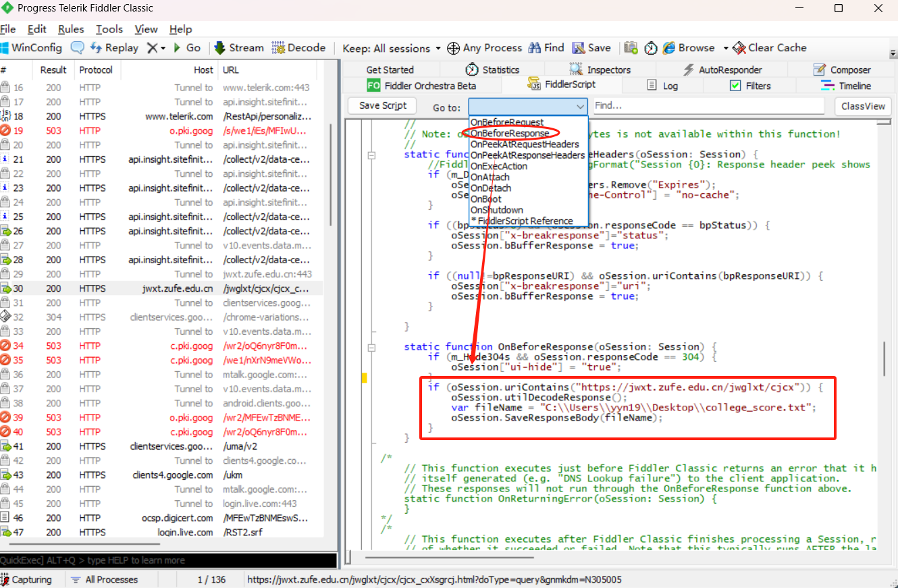
Task: Select session 18 script icon
Action: click(5, 116)
